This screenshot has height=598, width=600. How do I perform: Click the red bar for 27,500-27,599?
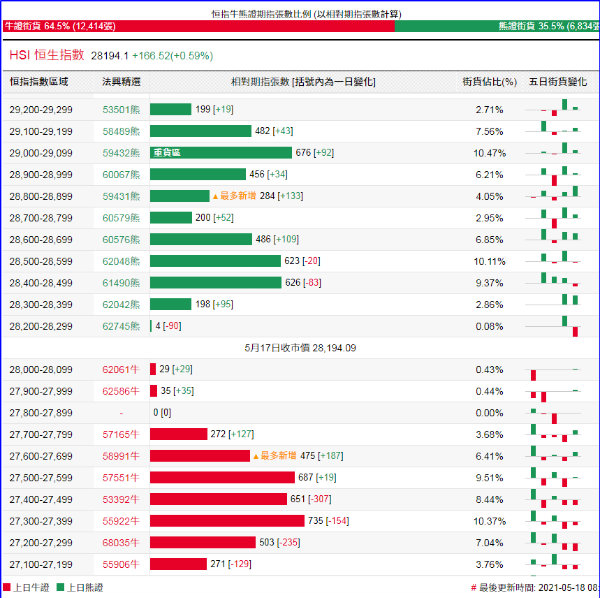point(222,477)
